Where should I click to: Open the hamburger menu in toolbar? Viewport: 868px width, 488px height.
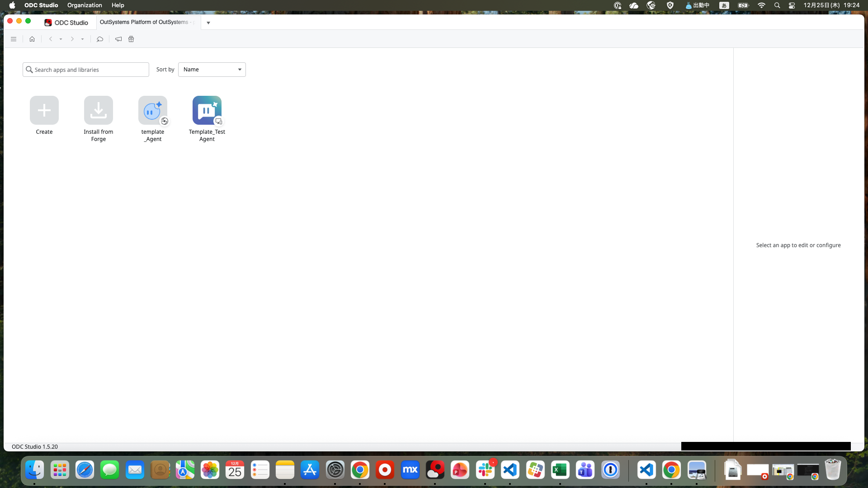coord(14,39)
